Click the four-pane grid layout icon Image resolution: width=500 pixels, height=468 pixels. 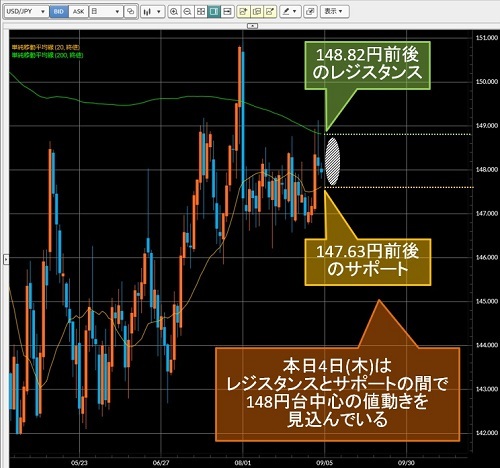point(201,12)
